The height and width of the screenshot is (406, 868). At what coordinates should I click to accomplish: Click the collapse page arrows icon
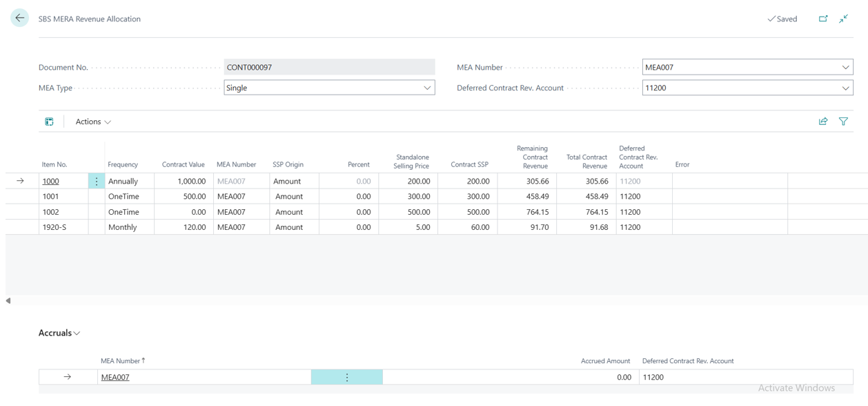(844, 19)
